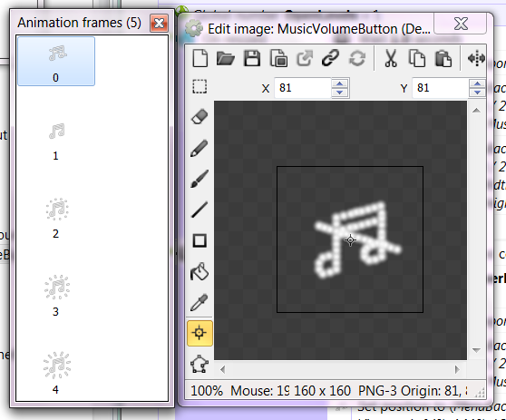Image resolution: width=506 pixels, height=420 pixels.
Task: Click the X origin input field
Action: (x=303, y=88)
